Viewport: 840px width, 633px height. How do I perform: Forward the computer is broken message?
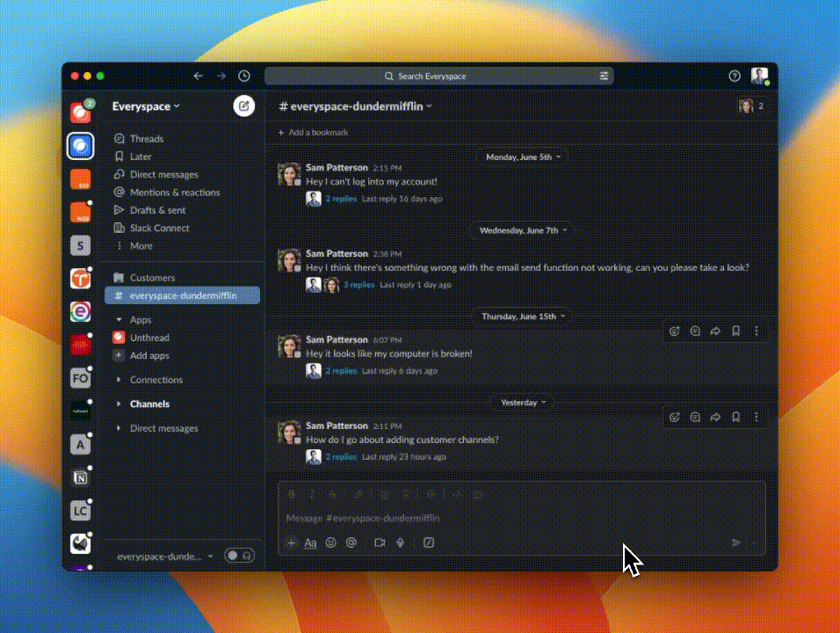(x=715, y=331)
